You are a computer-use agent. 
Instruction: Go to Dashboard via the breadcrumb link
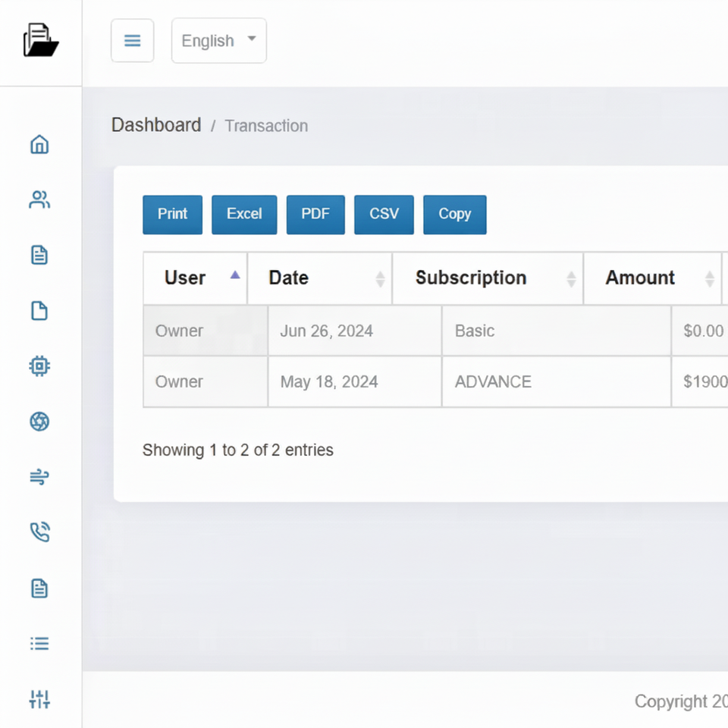click(x=156, y=125)
